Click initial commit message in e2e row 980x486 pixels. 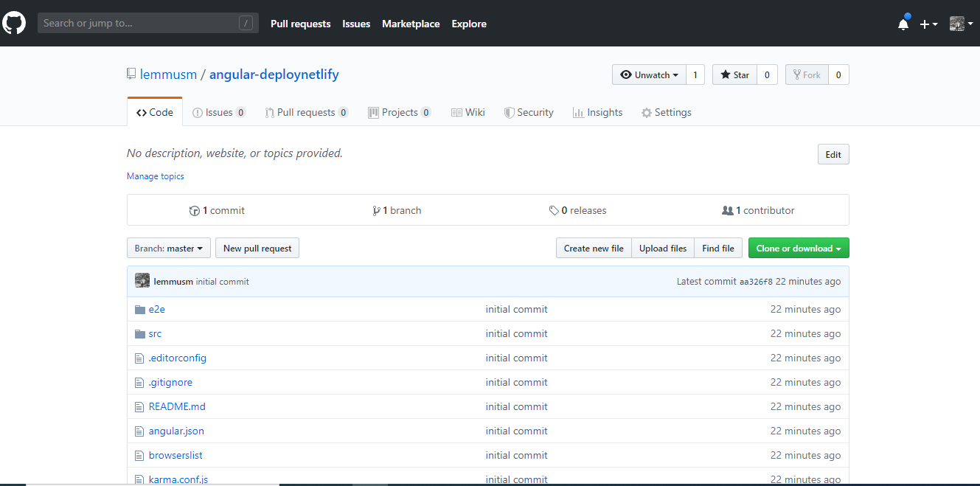click(x=516, y=309)
